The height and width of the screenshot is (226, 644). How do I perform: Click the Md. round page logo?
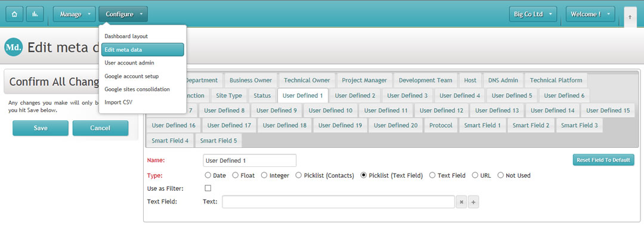13,47
